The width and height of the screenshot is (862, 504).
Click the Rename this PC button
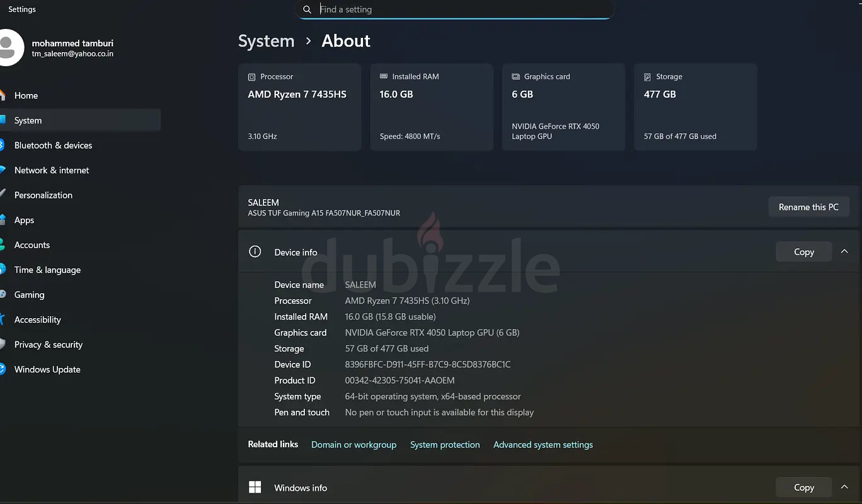(x=808, y=207)
